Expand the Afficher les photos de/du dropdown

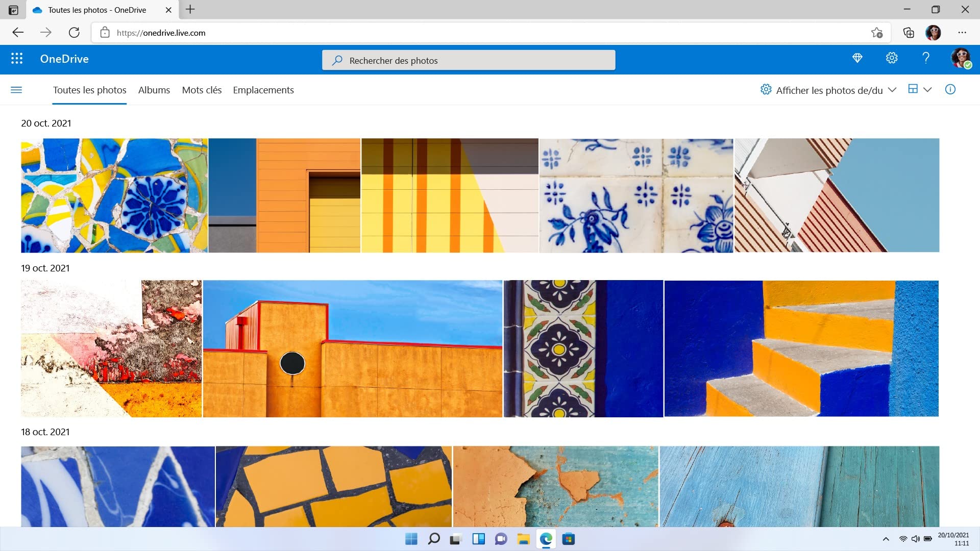point(828,90)
